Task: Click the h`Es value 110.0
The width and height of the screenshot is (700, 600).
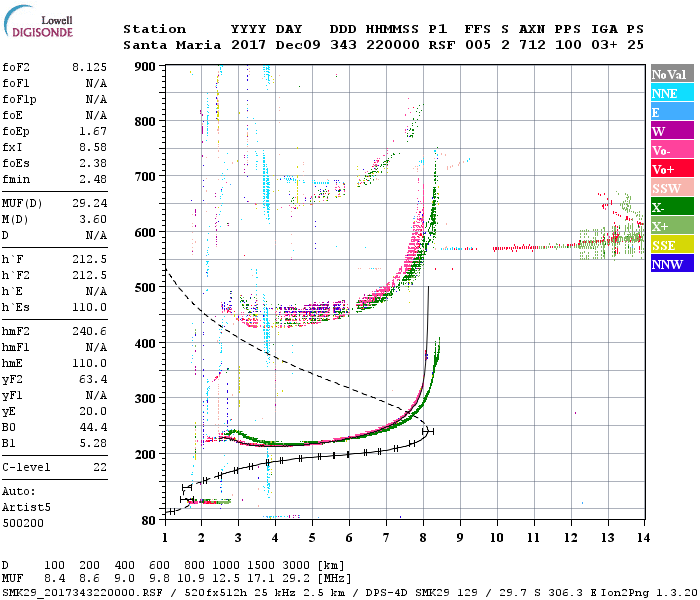Action: tap(90, 307)
